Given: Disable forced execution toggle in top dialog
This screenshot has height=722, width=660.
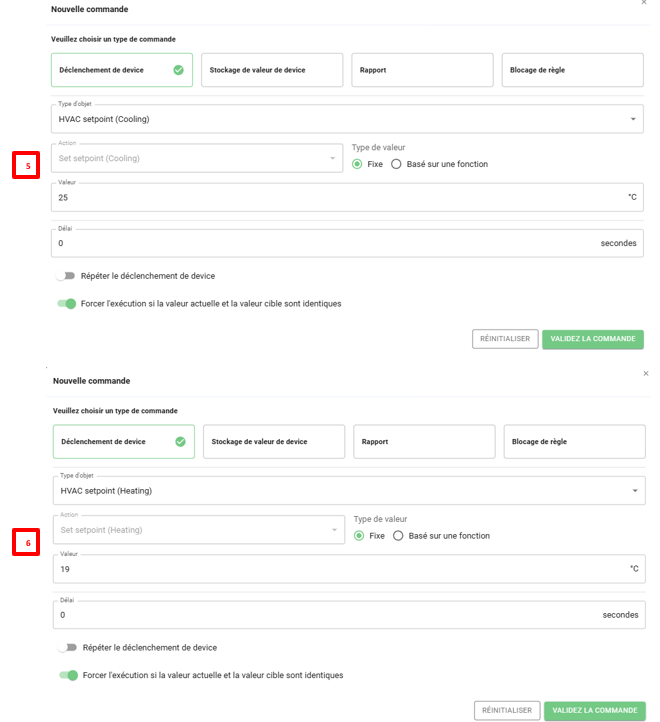Looking at the screenshot, I should pyautogui.click(x=67, y=304).
